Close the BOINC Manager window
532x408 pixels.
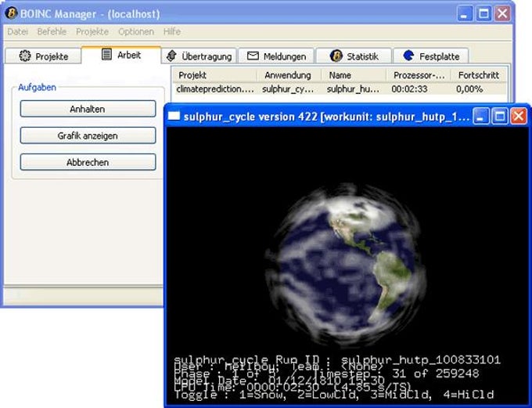(502, 14)
